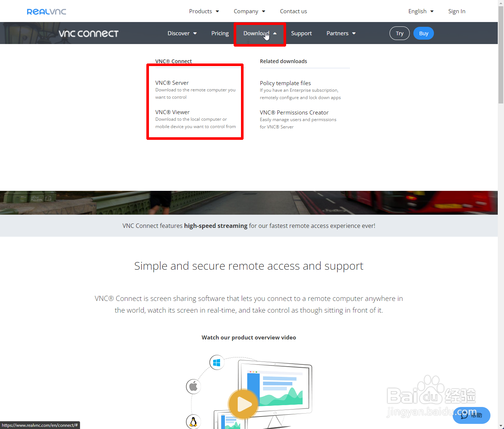Click the Related downloads heading
The height and width of the screenshot is (429, 504).
(284, 61)
